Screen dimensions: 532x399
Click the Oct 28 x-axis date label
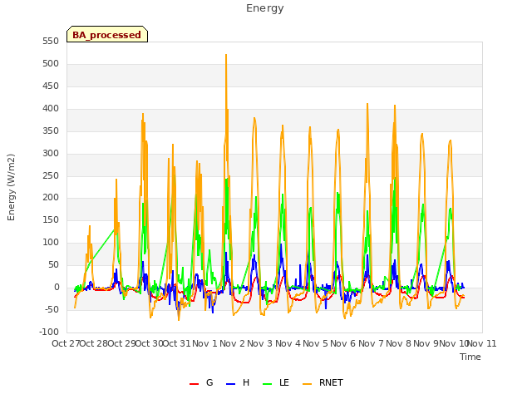[x=94, y=343]
